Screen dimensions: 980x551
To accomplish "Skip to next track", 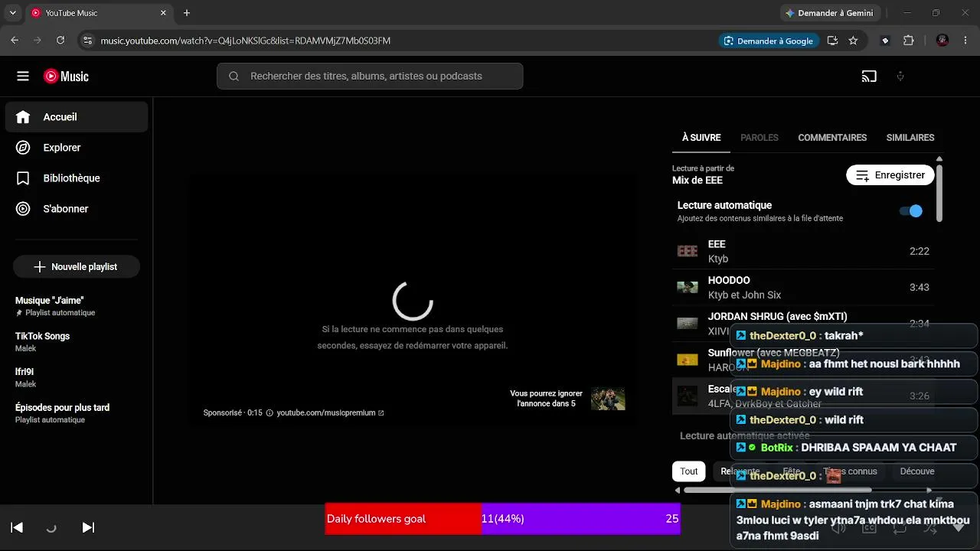I will pos(88,527).
